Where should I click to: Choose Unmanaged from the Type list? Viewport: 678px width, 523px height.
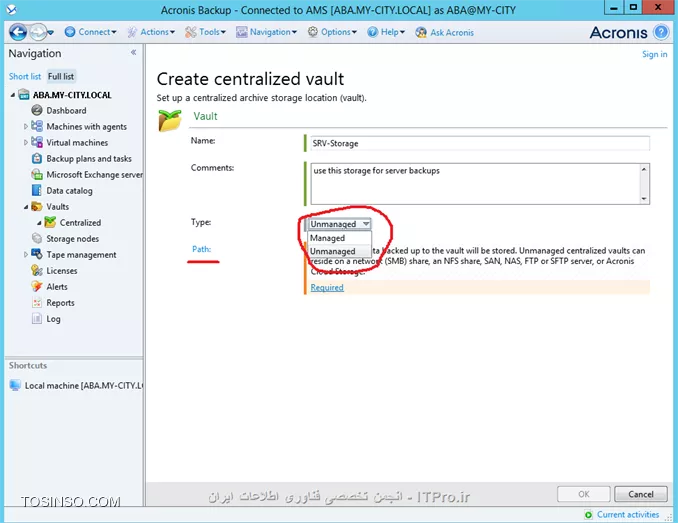tap(339, 251)
